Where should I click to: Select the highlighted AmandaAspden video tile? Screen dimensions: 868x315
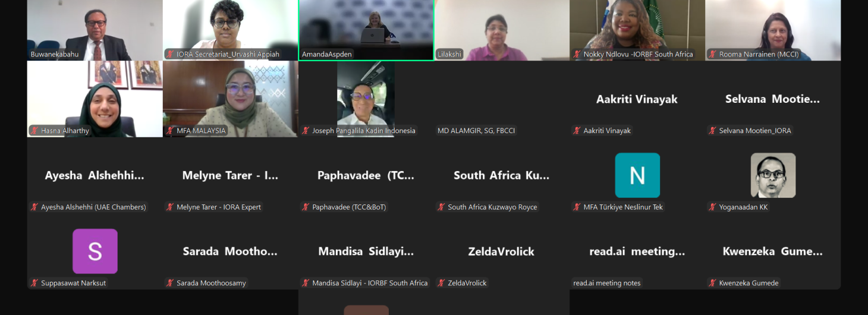coord(366,30)
